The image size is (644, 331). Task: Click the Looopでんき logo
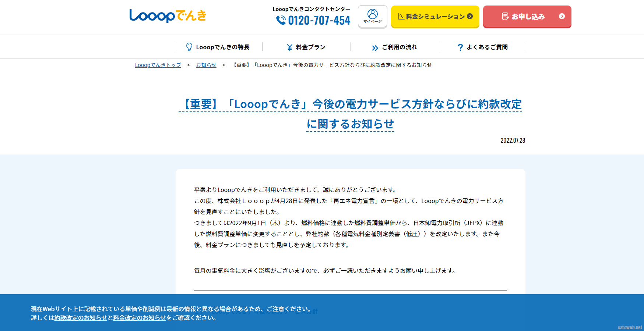tap(168, 16)
